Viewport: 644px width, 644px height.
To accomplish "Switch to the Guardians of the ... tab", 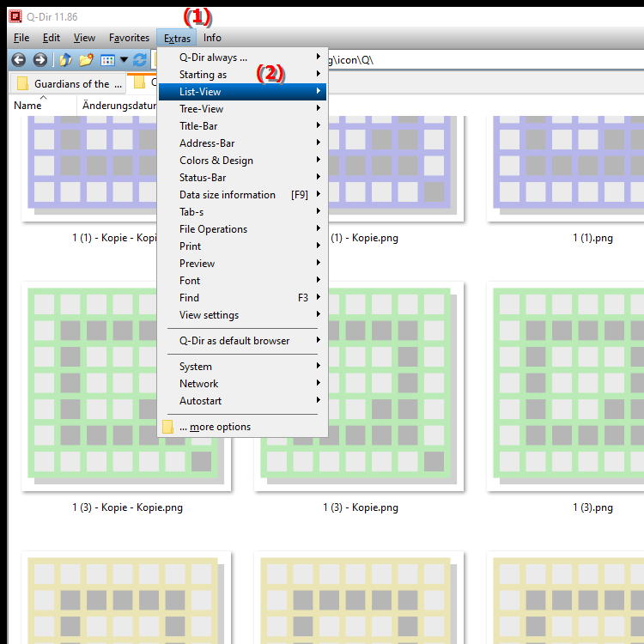I will pyautogui.click(x=67, y=84).
